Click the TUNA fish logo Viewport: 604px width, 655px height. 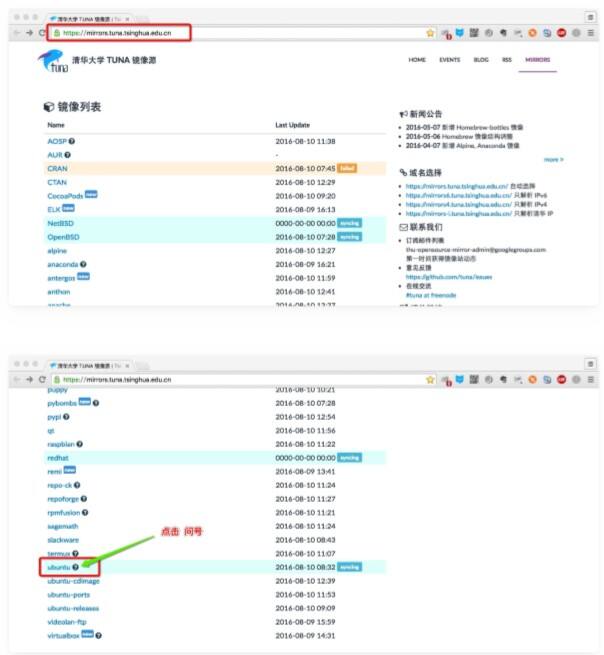pyautogui.click(x=53, y=61)
